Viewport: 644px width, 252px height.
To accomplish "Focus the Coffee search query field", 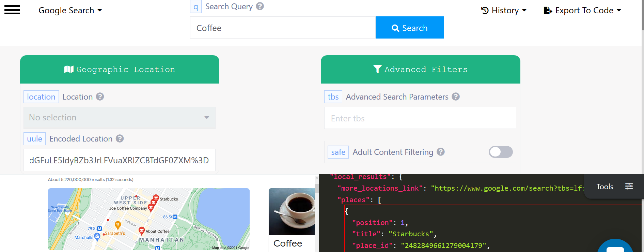I will point(283,28).
